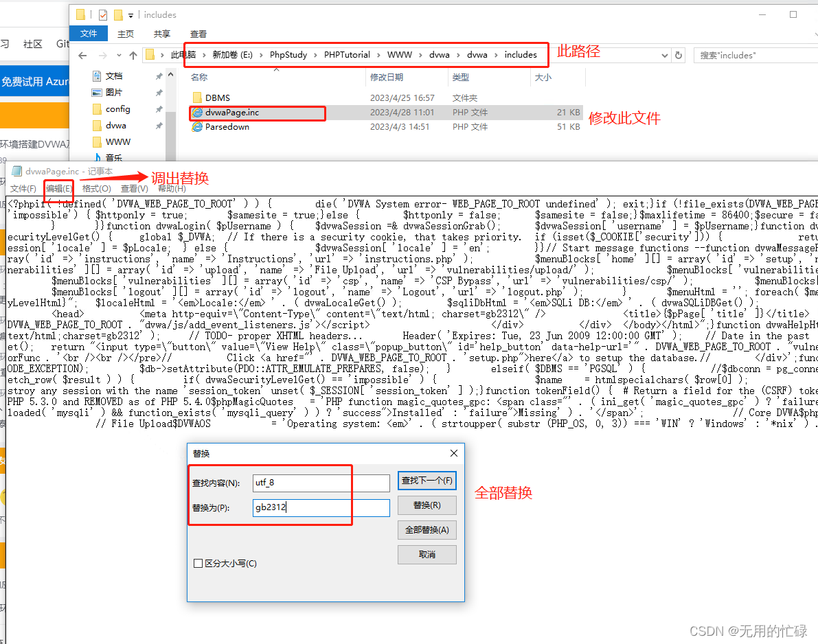This screenshot has height=644, width=818.
Task: Select the PhpStudy breadcrumb segment
Action: [288, 55]
